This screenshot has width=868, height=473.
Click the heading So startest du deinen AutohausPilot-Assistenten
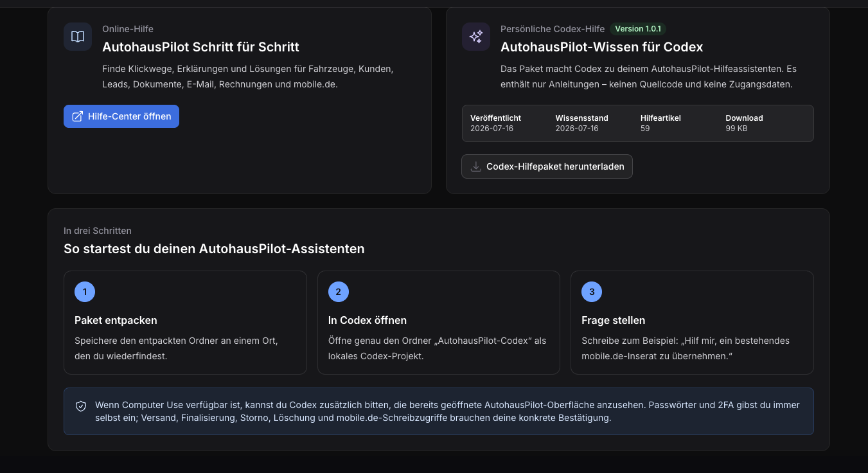pyautogui.click(x=214, y=249)
